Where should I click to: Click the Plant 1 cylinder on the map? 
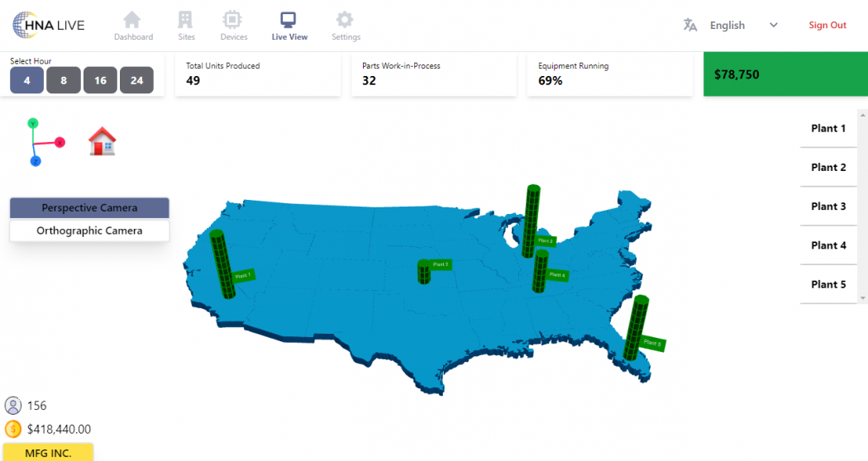(x=222, y=264)
